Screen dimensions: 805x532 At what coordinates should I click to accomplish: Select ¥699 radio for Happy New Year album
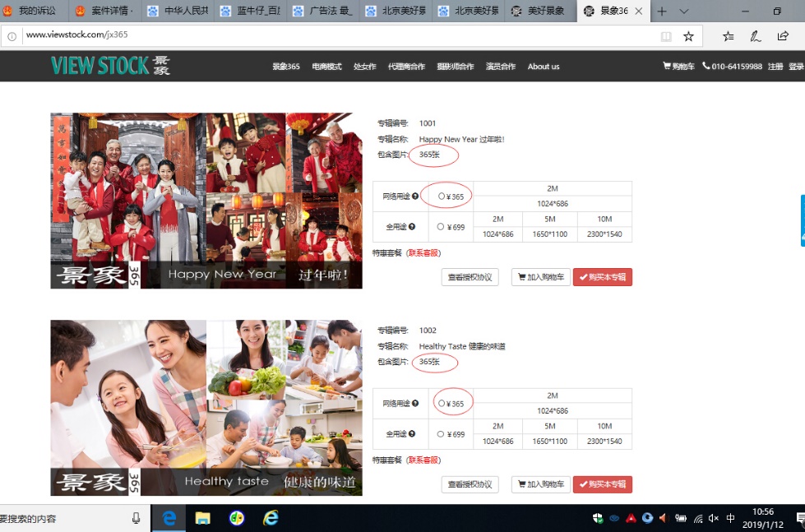pyautogui.click(x=441, y=226)
